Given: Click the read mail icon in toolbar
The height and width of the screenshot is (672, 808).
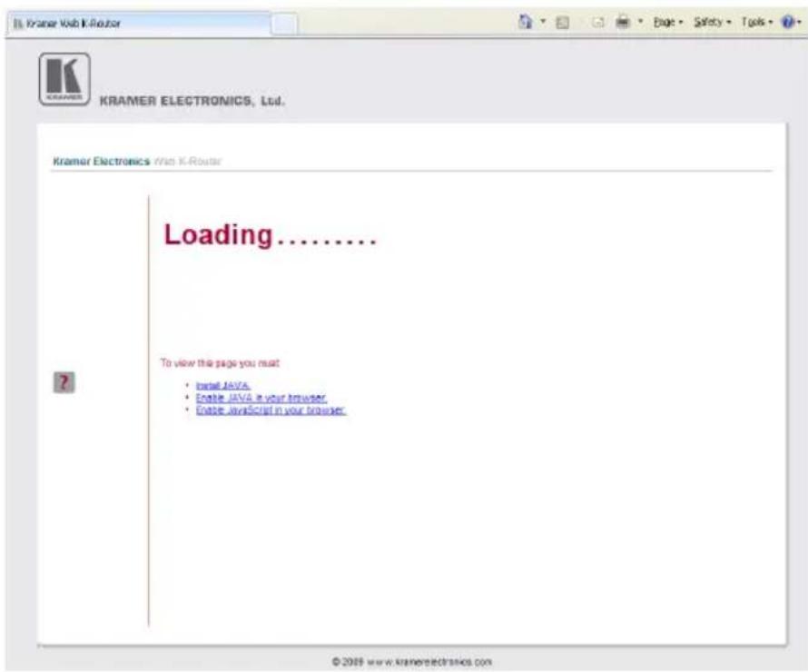Looking at the screenshot, I should (x=597, y=22).
